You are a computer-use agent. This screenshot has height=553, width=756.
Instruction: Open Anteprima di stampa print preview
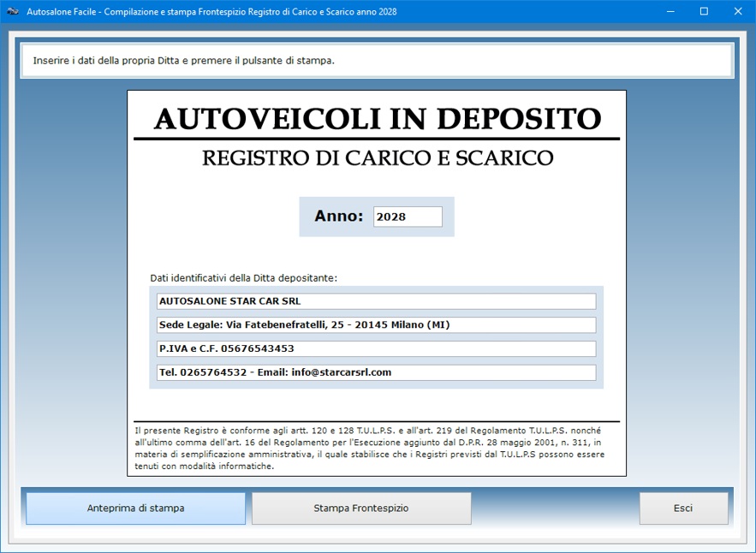point(135,508)
